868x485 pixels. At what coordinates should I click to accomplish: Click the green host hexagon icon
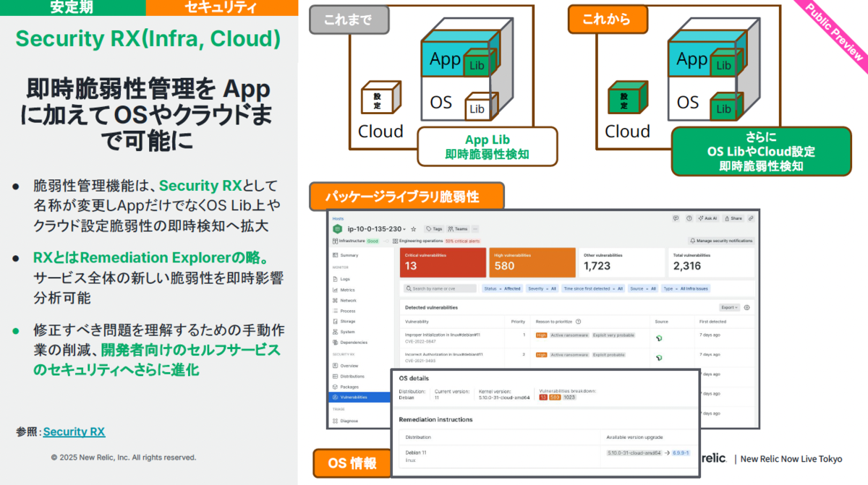point(339,228)
